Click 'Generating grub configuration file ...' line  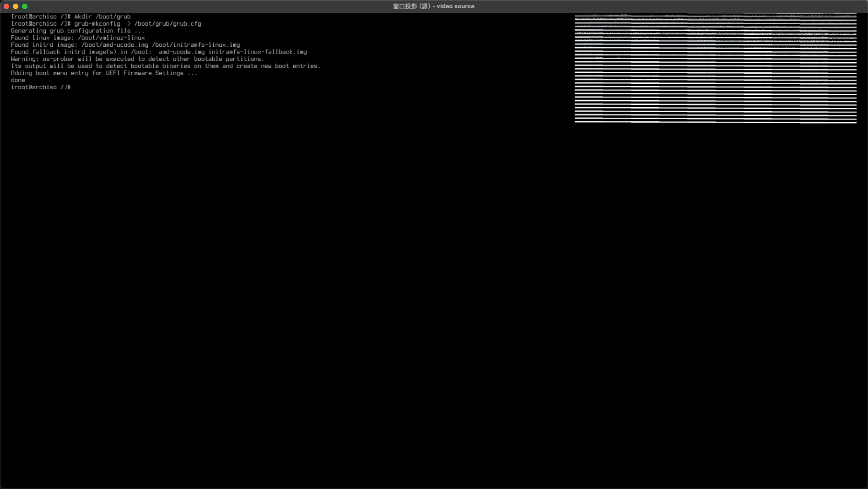coord(78,31)
